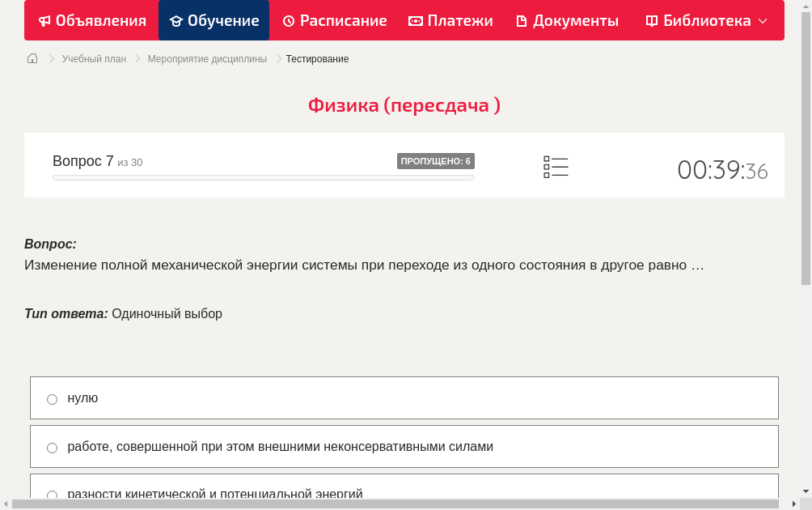Select the answer about разности энергий
The image size is (812, 510).
(x=52, y=495)
